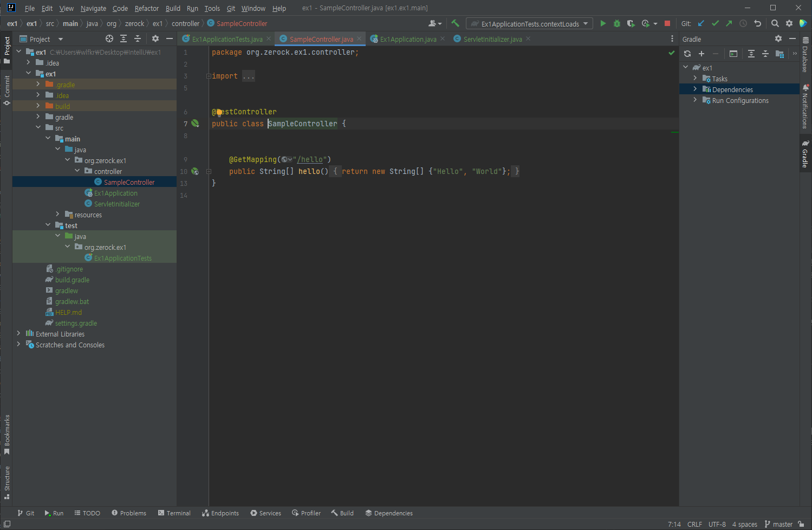Open the Services tool window

click(x=265, y=513)
